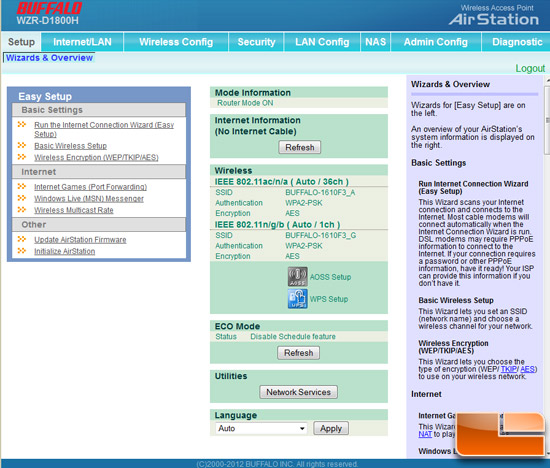Viewport: 550px width, 468px height.
Task: Click arrow bullet beside Wireless Multicast Rate
Action: 22,210
